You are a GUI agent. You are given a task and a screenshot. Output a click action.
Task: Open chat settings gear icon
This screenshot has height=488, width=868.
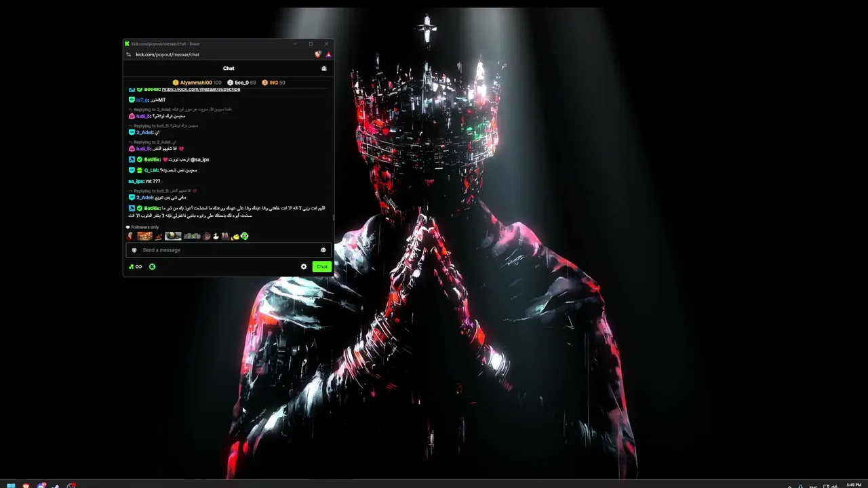click(304, 266)
